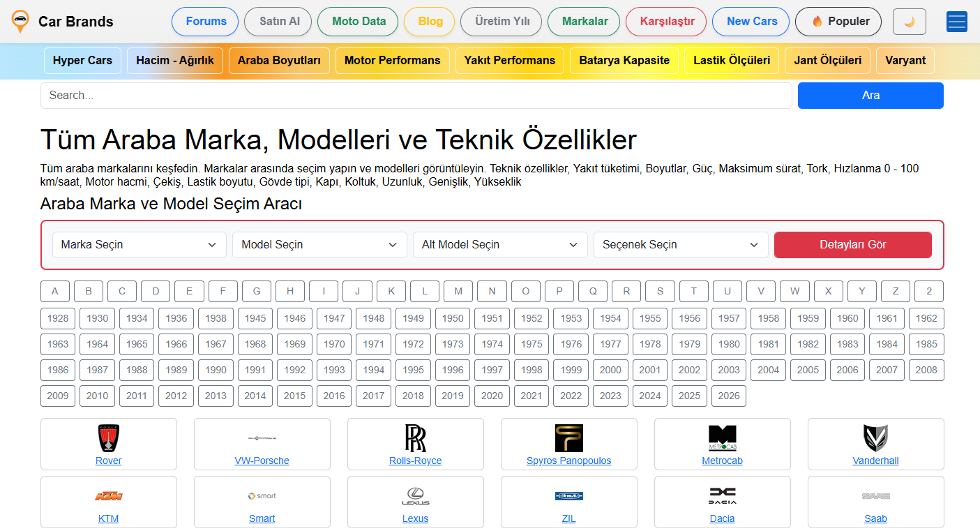The image size is (980, 531).
Task: Click the KTM logo icon
Action: [x=108, y=495]
